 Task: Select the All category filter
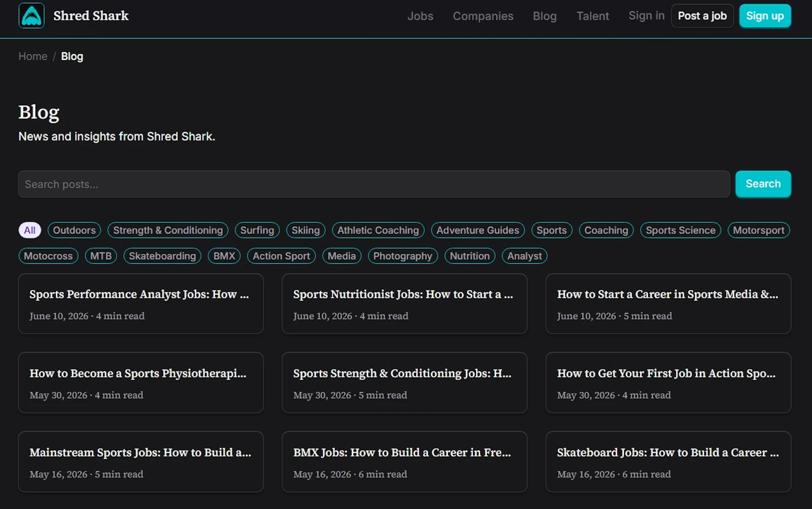30,230
